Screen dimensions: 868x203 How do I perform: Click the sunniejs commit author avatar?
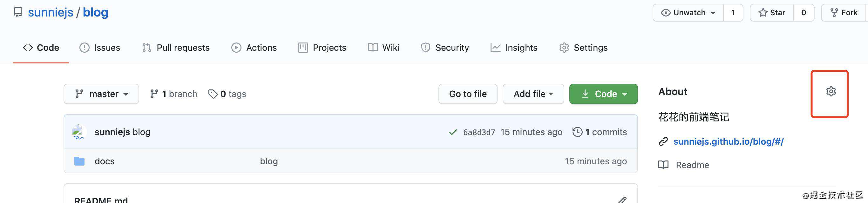coord(79,132)
